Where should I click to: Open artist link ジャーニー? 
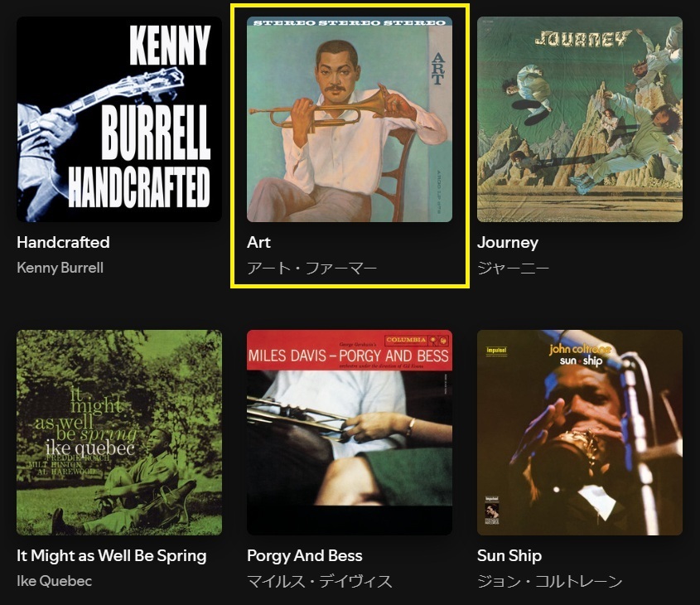point(513,269)
